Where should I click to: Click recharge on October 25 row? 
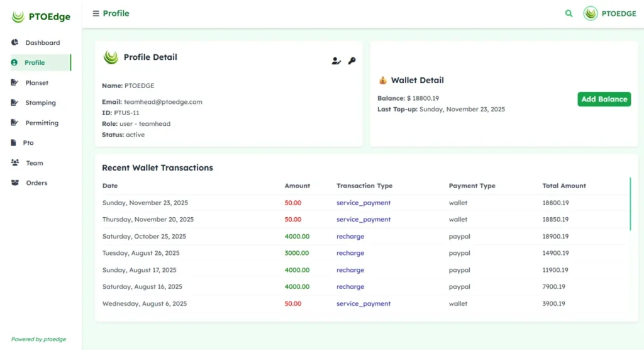click(x=350, y=237)
